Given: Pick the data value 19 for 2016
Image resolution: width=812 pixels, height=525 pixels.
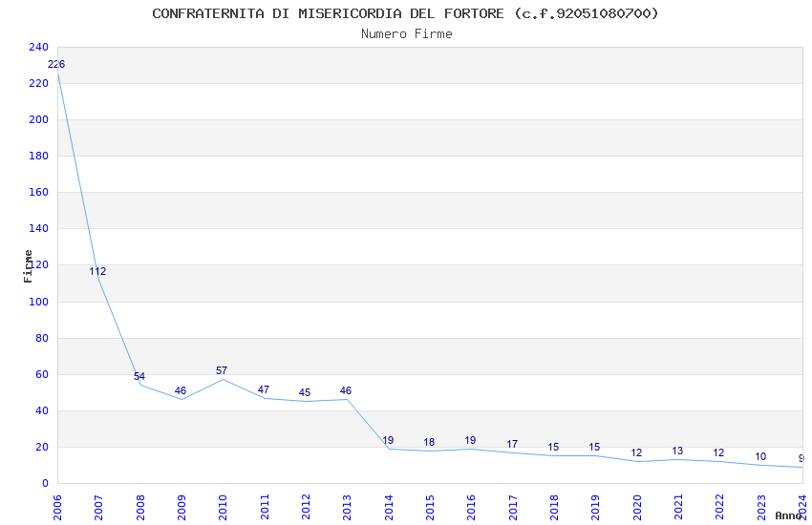Looking at the screenshot, I should (470, 440).
